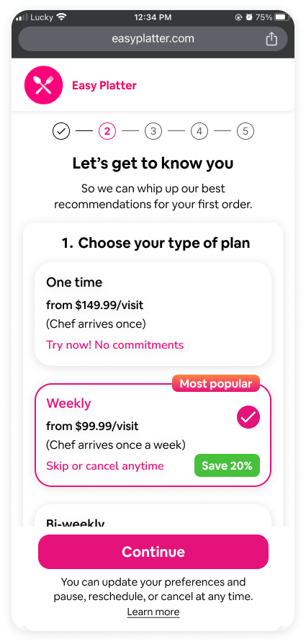
Task: Tap the Most popular badge
Action: [216, 384]
